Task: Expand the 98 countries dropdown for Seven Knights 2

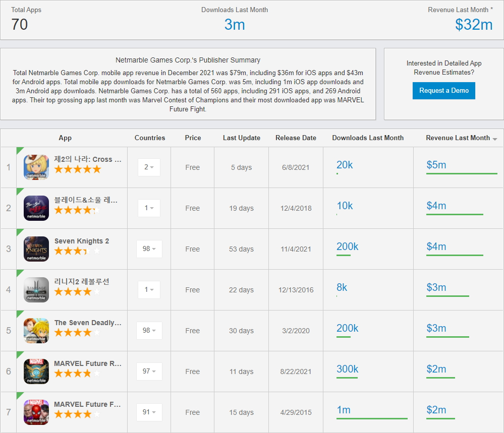Action: pyautogui.click(x=149, y=249)
